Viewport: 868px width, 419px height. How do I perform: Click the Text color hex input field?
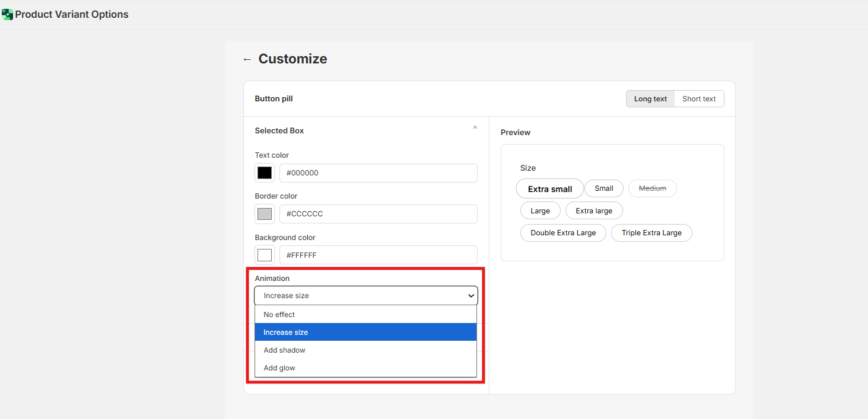click(378, 173)
